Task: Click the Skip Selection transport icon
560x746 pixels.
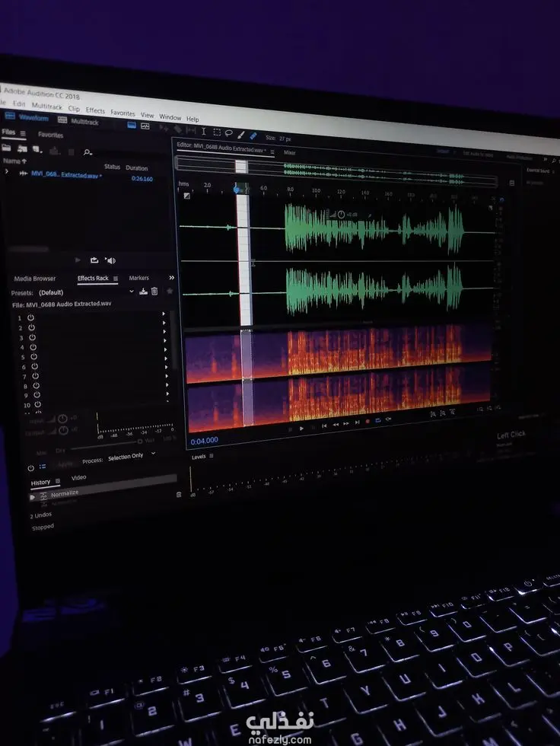Action: click(x=388, y=419)
